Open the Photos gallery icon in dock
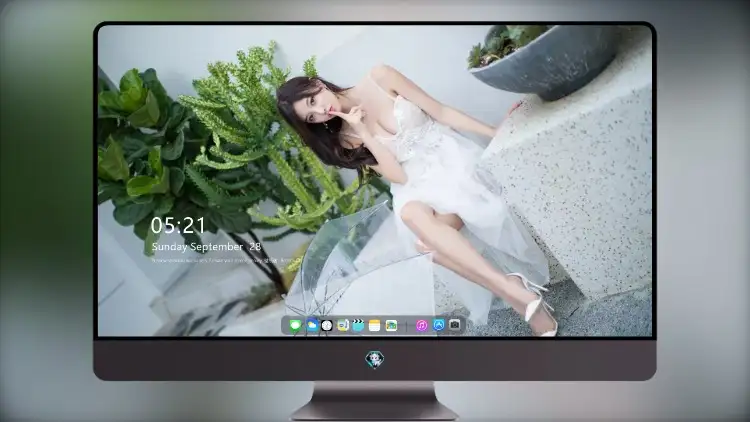The image size is (750, 422). 391,326
